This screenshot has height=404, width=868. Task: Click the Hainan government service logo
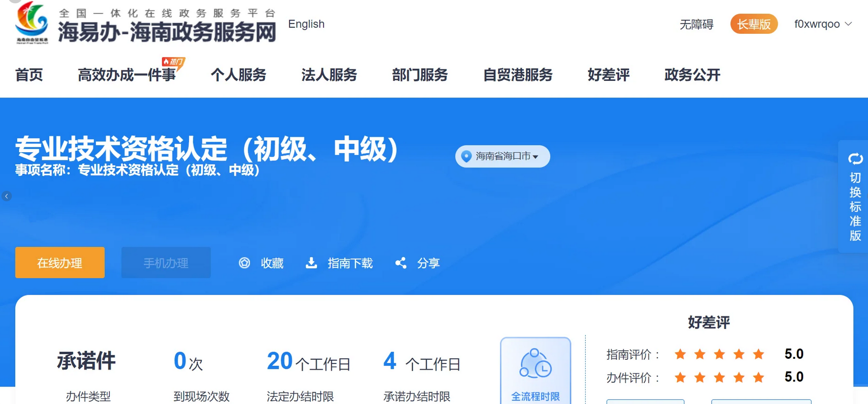coord(32,22)
